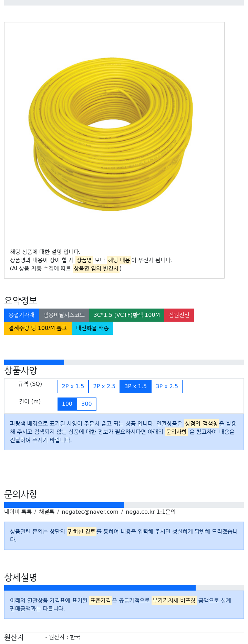Pick the 100 m length option
This screenshot has width=248, height=644.
pos(67,404)
